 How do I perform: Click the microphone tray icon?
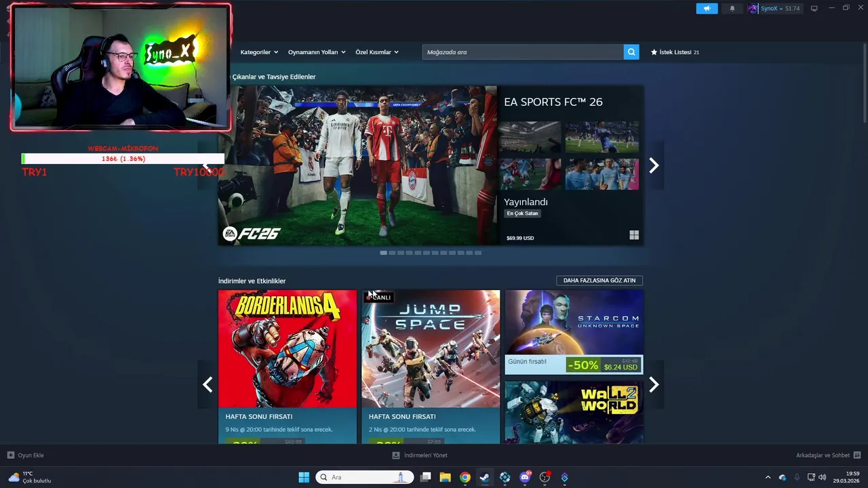[797, 477]
